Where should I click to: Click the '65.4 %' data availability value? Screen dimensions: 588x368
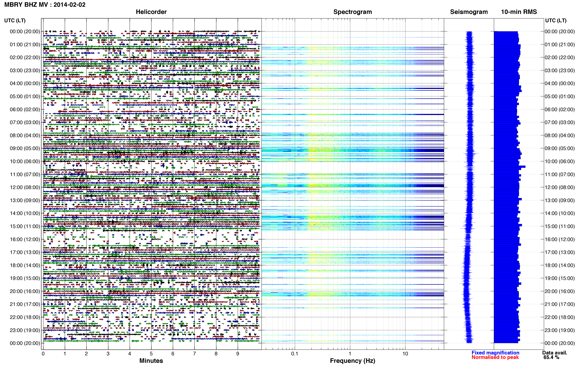point(552,357)
